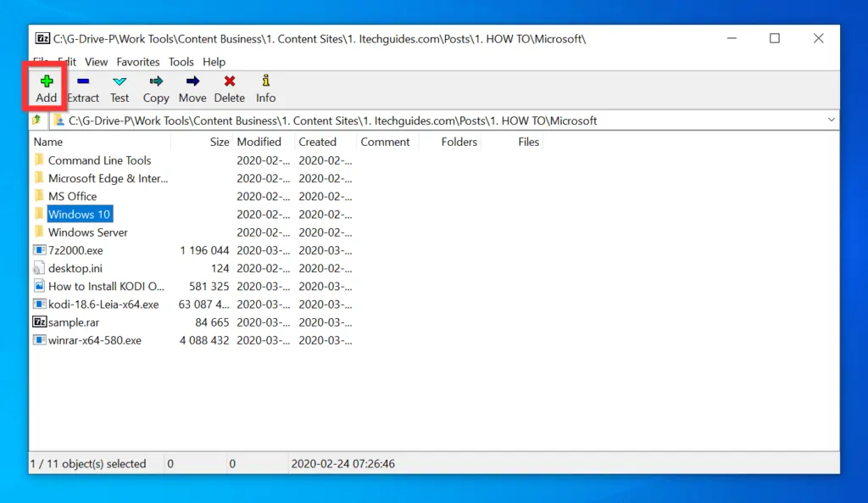Open the Favorites menu

coord(137,61)
